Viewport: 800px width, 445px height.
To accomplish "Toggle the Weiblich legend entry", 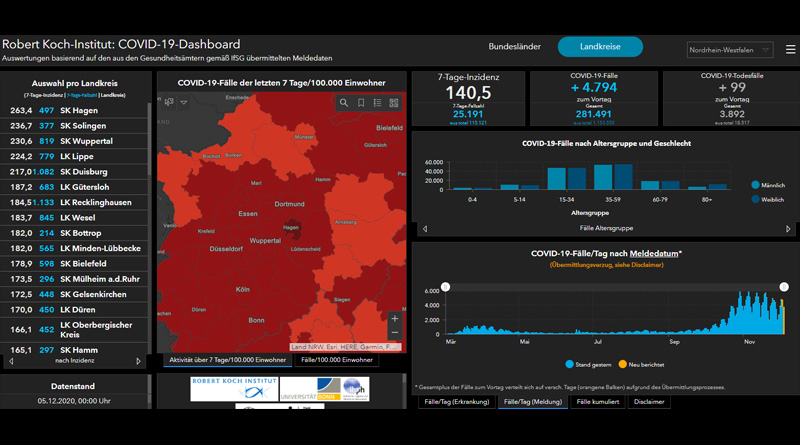I will point(767,200).
